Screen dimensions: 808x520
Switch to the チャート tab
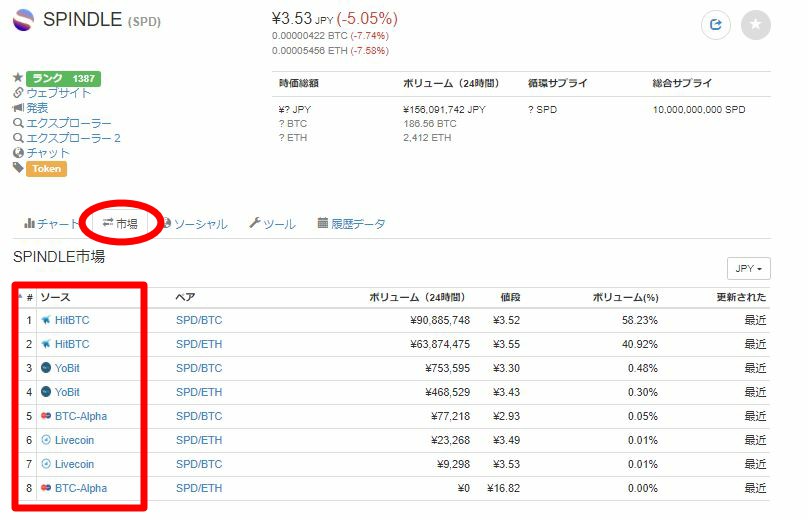tap(52, 224)
